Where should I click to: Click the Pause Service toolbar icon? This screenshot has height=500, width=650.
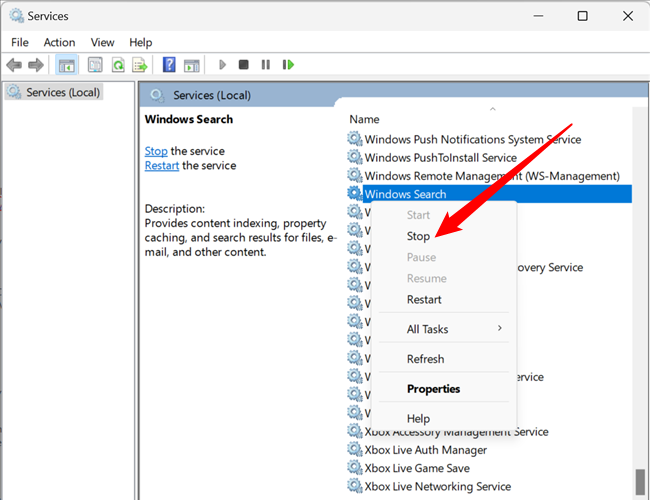266,65
